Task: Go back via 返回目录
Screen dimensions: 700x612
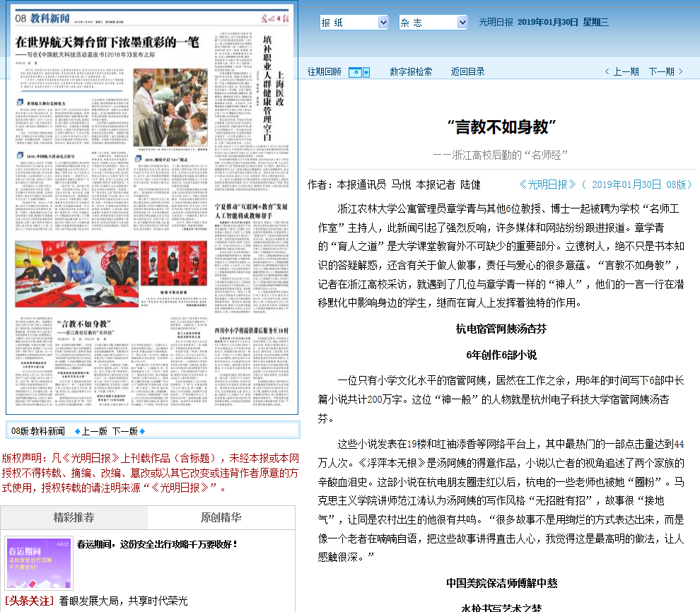Action: pyautogui.click(x=467, y=72)
